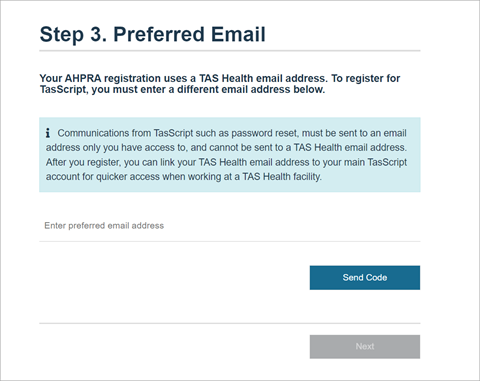Click the greyed-out Next button
The width and height of the screenshot is (480, 381).
click(x=365, y=347)
